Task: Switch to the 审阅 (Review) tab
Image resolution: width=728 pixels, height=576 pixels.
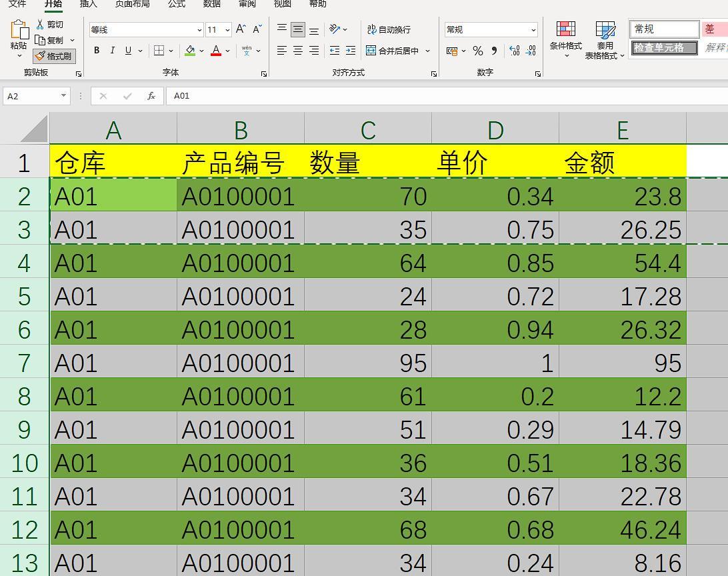Action: pyautogui.click(x=247, y=4)
